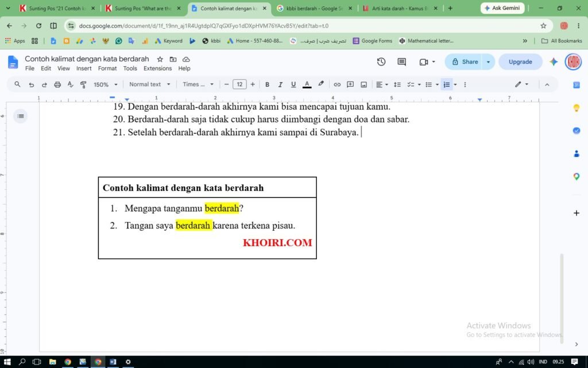This screenshot has height=368, width=588.
Task: Open version history
Action: point(381,62)
